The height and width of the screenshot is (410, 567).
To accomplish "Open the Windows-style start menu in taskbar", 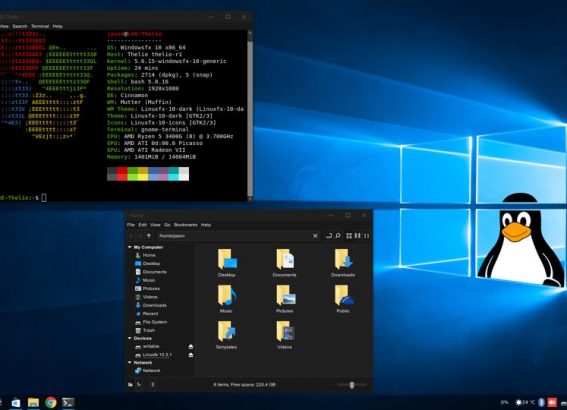I will click(16, 402).
